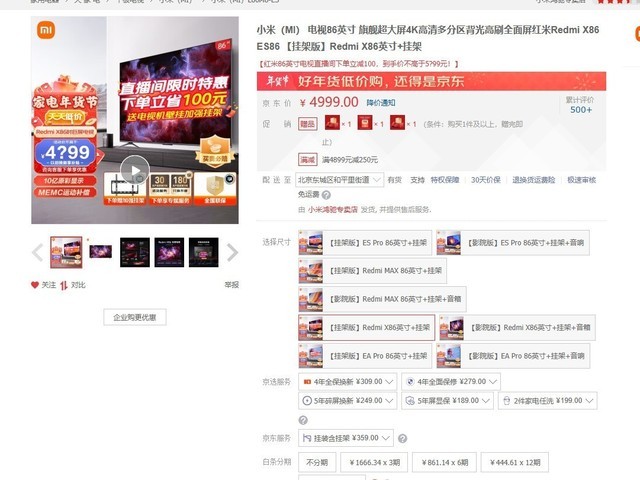Expand 5年碎屏换新 ¥249.00 service dropdown

348,401
